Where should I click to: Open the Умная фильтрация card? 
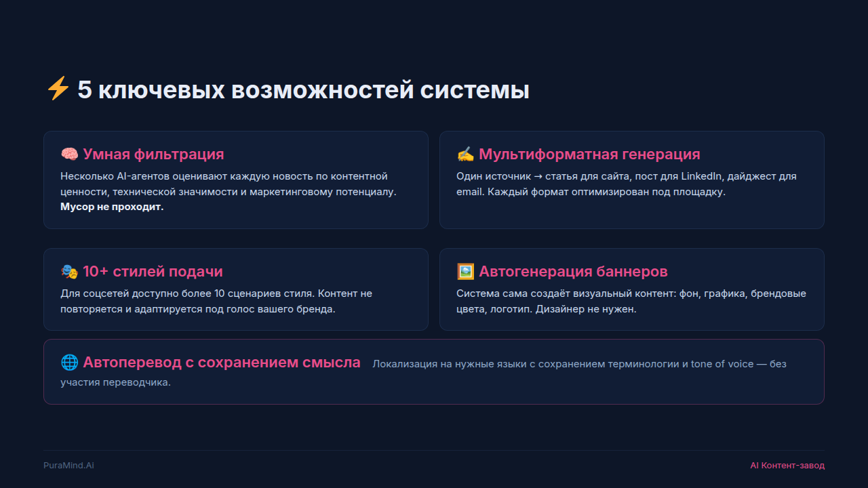(x=235, y=180)
